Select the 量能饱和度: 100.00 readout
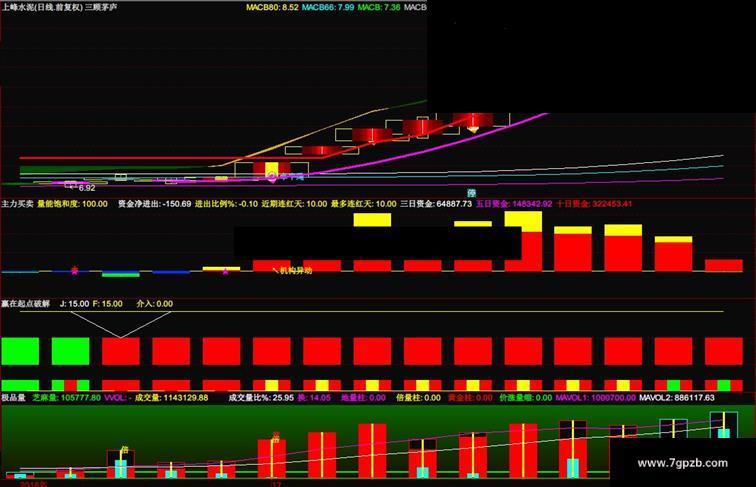The height and width of the screenshot is (487, 756). (x=72, y=204)
